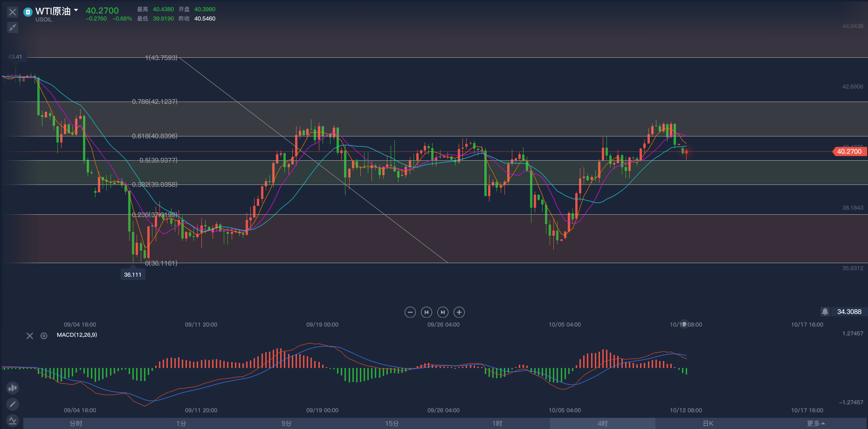868x429 pixels.
Task: Open the price alert bell icon
Action: 825,312
